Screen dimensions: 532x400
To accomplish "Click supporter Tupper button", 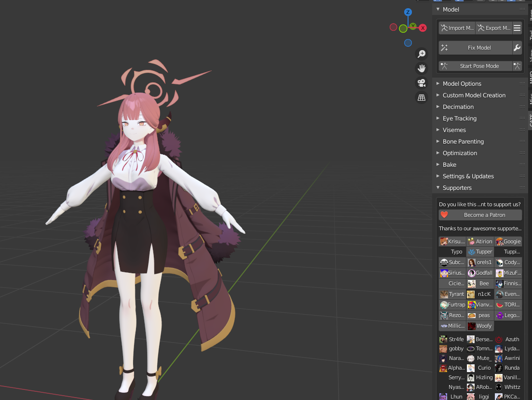I will [480, 252].
